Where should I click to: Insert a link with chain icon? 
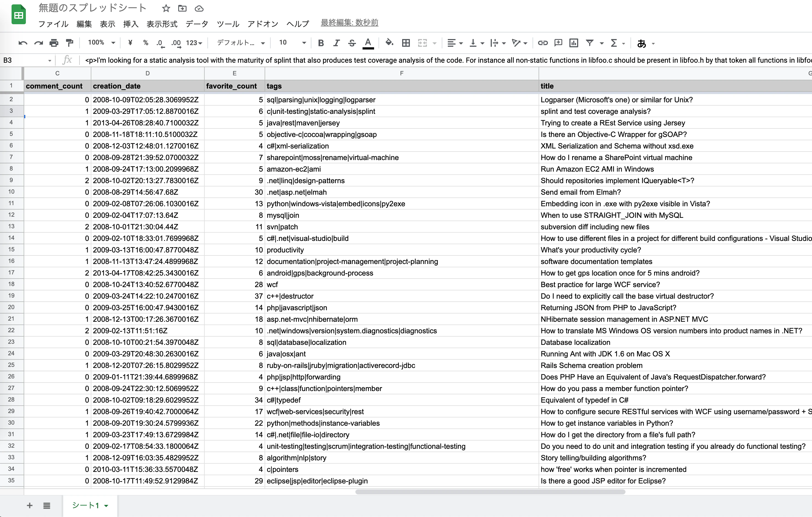click(542, 43)
